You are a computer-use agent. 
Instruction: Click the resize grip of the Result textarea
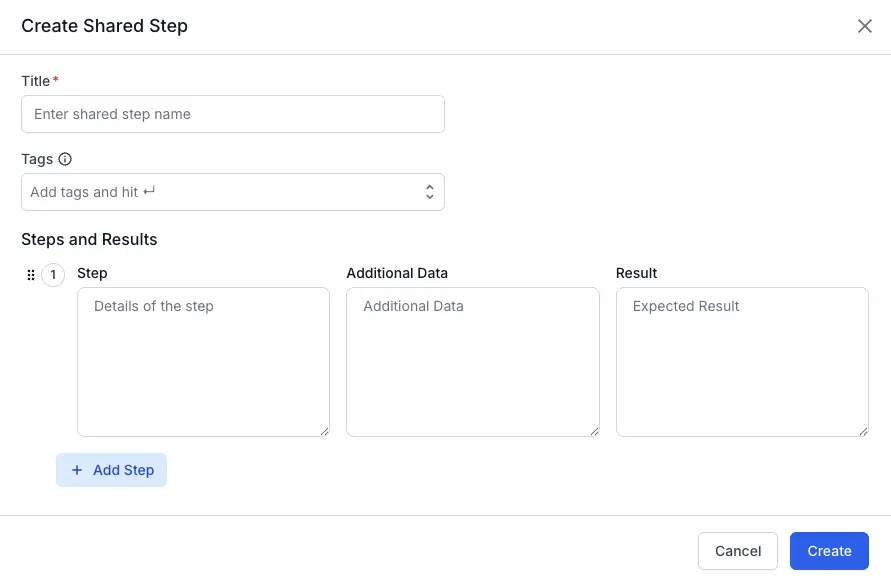pyautogui.click(x=862, y=430)
